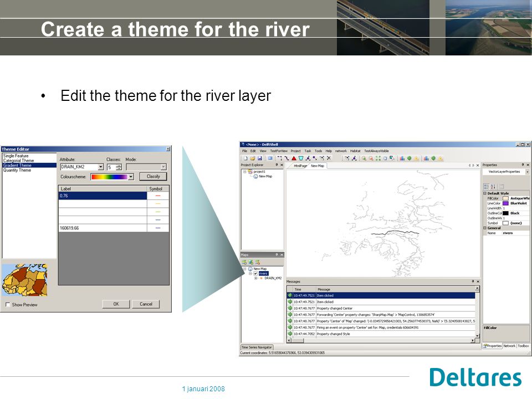Viewport: 532px width, 399px height.
Task: Click second layer icon in Maps panel toolbar
Action: pyautogui.click(x=250, y=262)
